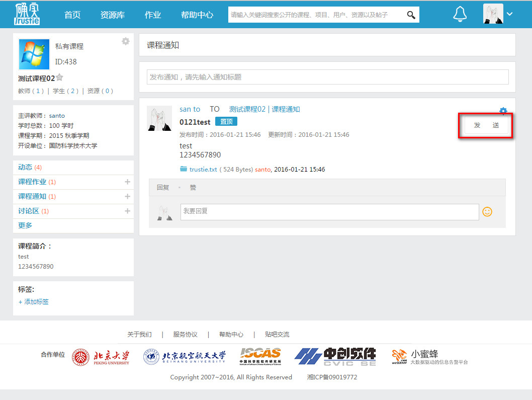Image resolution: width=532 pixels, height=400 pixels.
Task: Open 帮助中心 in the navigation bar
Action: tap(197, 15)
